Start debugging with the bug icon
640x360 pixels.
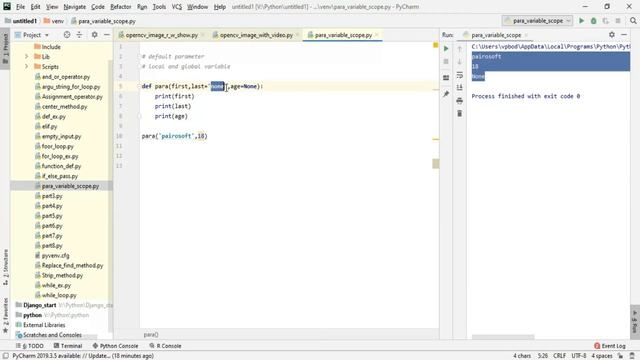pyautogui.click(x=593, y=21)
